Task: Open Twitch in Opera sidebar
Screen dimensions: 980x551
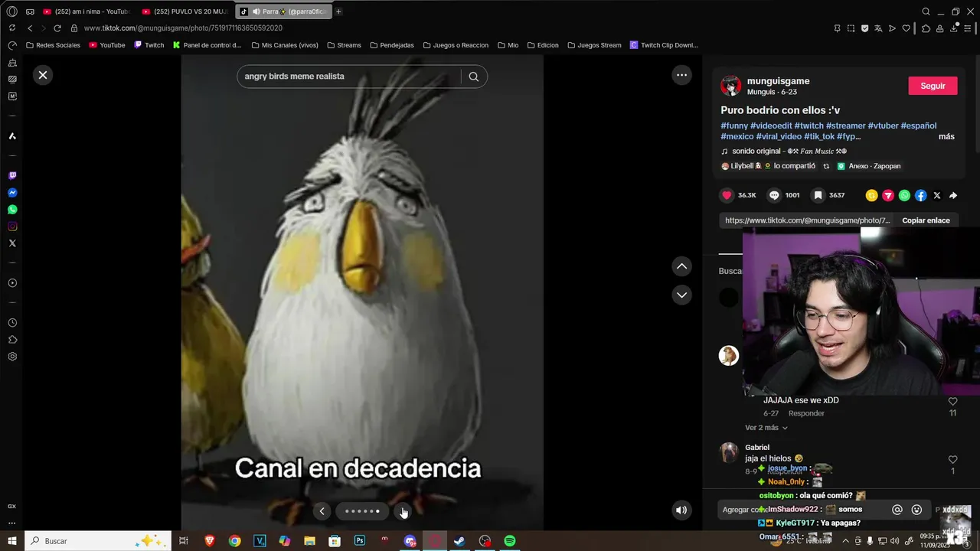Action: 12,176
